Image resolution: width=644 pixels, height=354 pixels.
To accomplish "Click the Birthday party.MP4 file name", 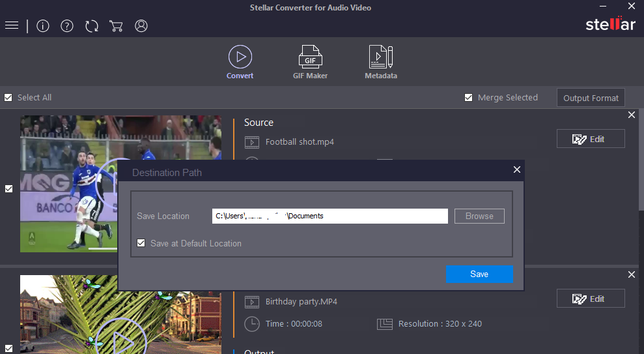I will (x=301, y=301).
